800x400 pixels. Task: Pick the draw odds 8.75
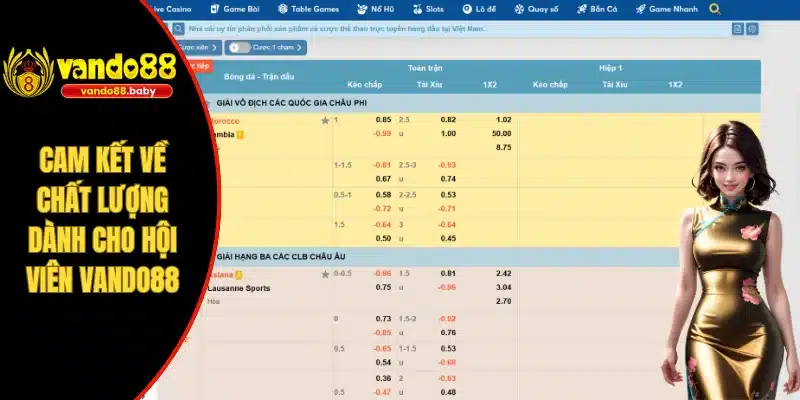tap(503, 147)
